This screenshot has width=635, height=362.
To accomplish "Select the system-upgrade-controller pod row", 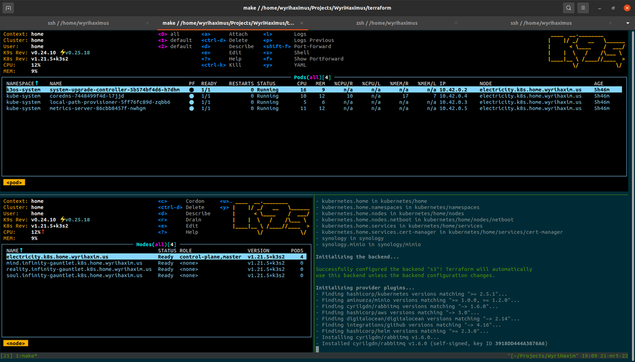I will (314, 89).
